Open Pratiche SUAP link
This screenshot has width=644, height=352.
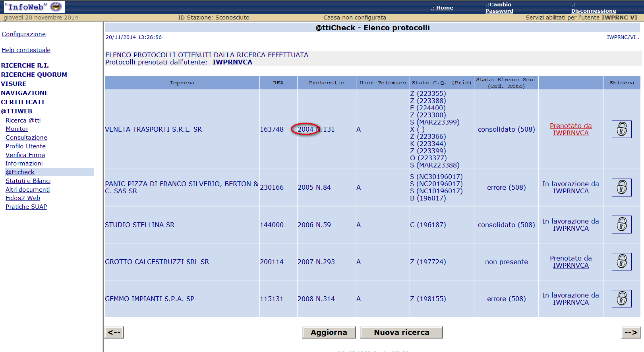click(26, 207)
